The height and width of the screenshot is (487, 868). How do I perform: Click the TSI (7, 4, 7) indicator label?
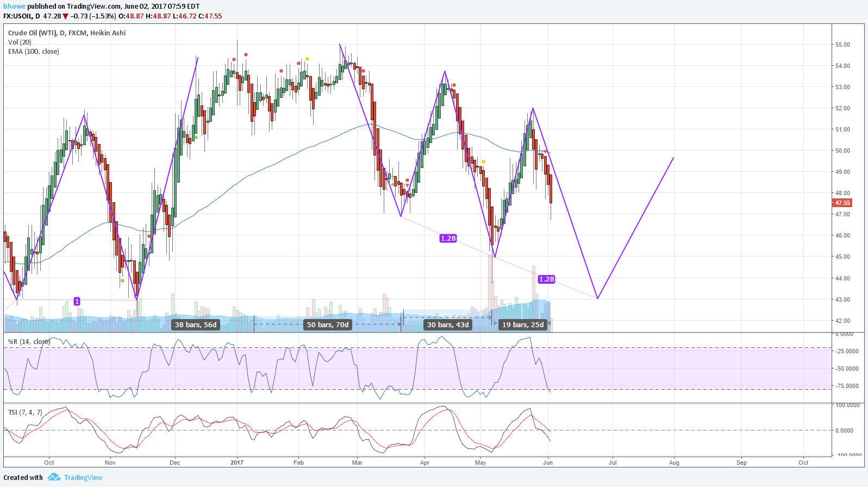[25, 413]
